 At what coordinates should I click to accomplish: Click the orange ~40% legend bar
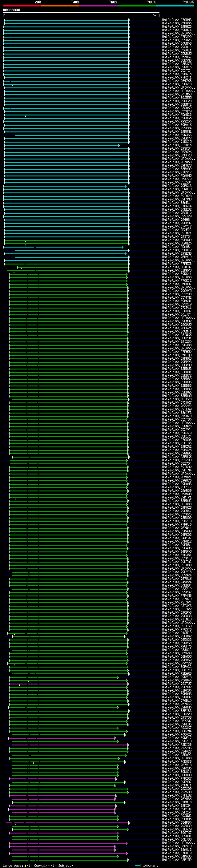61,6
